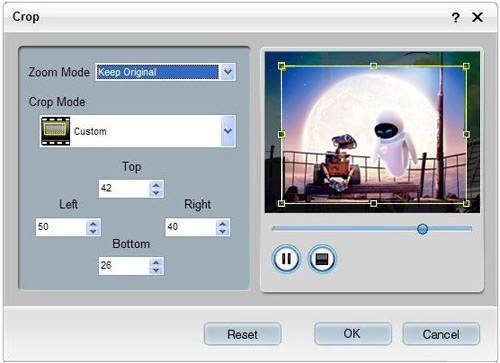This screenshot has width=500, height=363.
Task: Click the bottom-middle crop edge handle
Action: 374,203
